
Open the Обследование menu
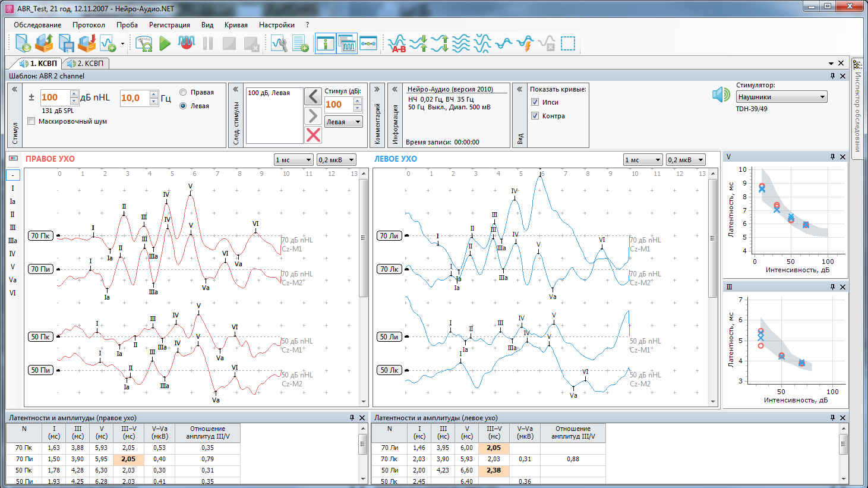[x=37, y=25]
